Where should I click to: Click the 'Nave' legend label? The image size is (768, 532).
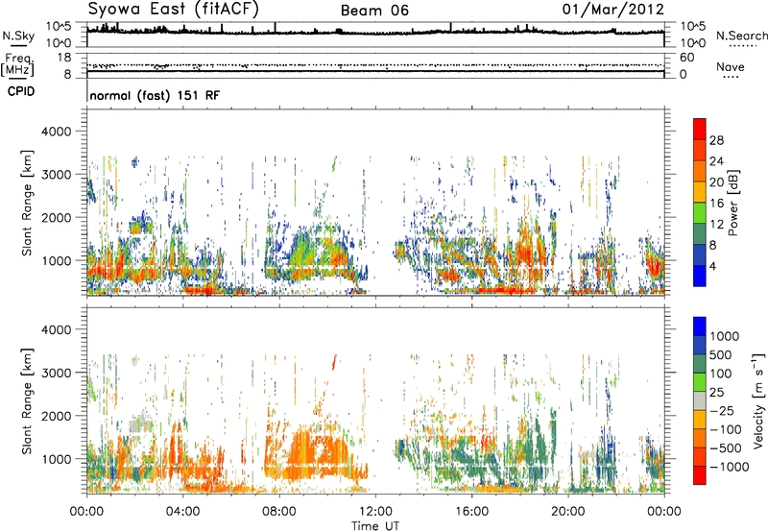731,67
